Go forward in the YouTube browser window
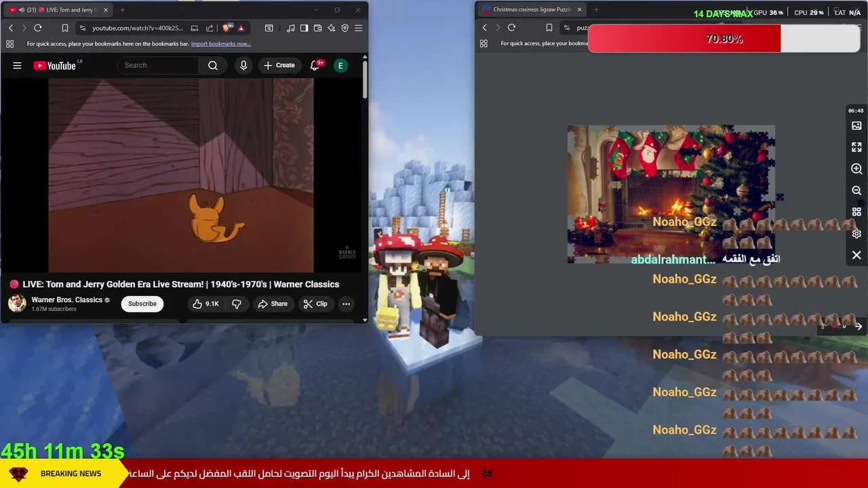Screen dimensions: 868x488 coord(24,28)
